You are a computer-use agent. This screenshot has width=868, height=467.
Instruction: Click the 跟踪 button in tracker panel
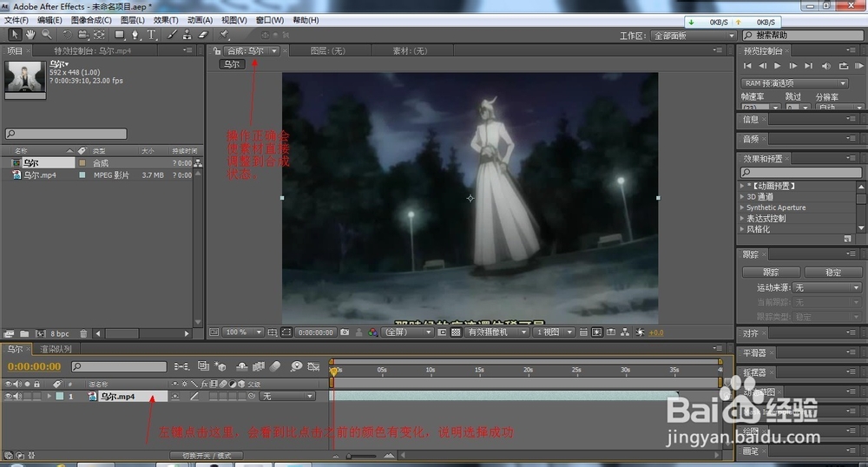(771, 273)
